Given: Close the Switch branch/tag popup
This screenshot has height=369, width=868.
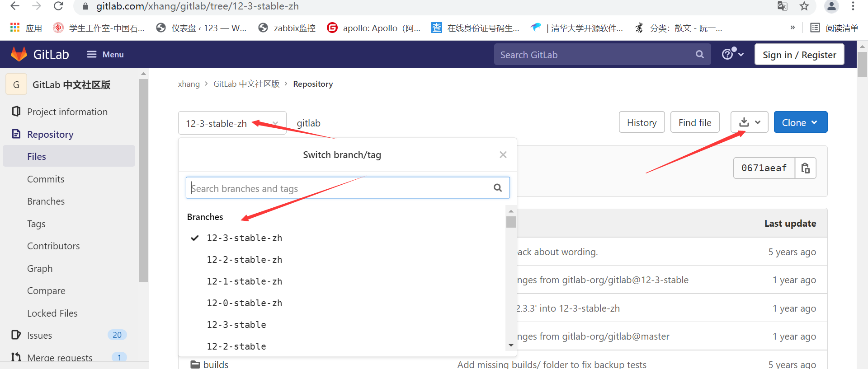Looking at the screenshot, I should click(503, 154).
